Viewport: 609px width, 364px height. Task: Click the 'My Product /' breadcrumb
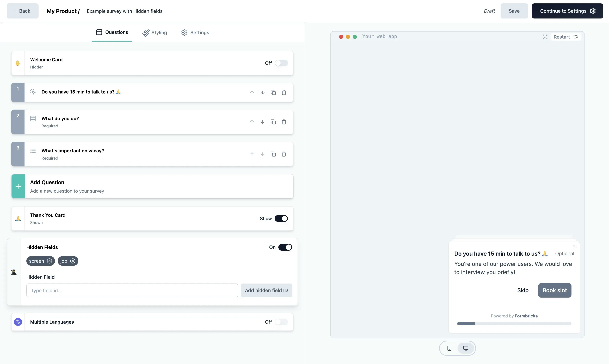pos(63,11)
